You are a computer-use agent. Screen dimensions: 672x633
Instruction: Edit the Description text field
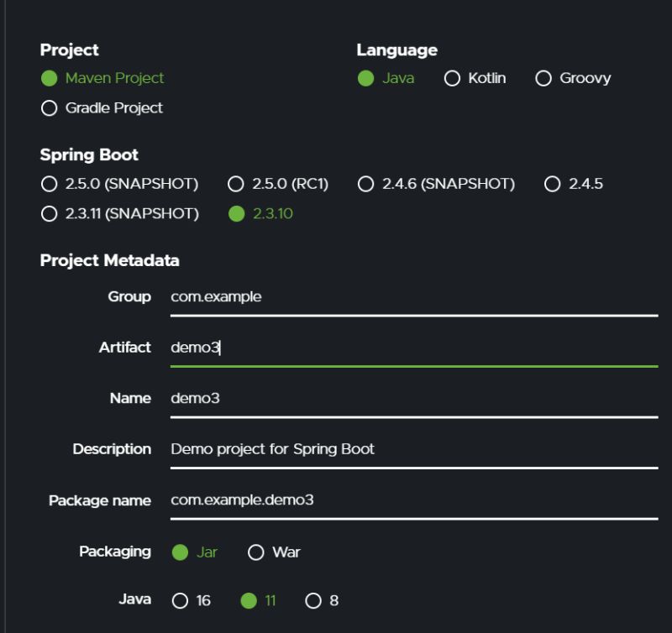click(x=413, y=449)
